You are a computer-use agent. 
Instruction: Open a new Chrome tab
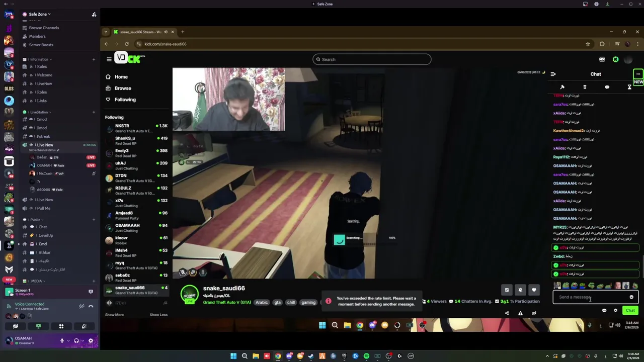pos(183,32)
